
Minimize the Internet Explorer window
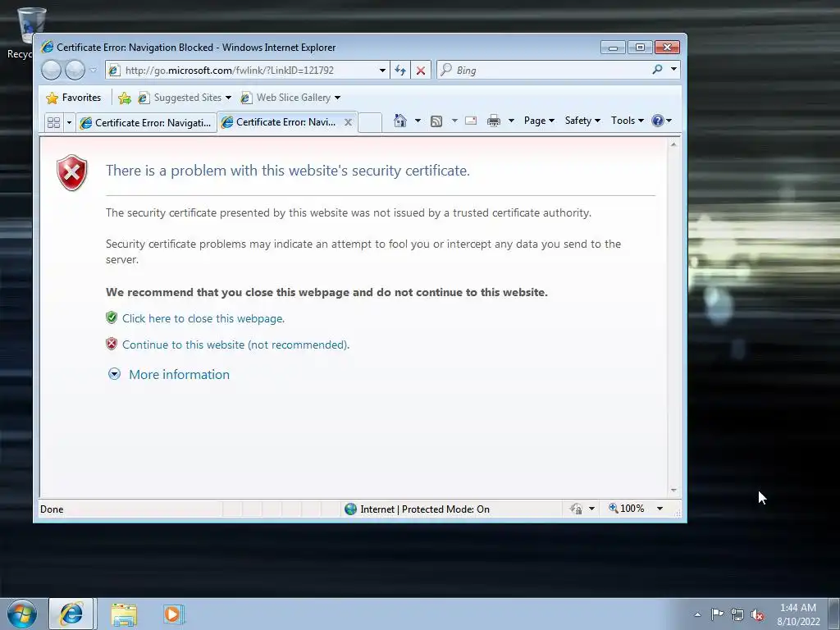(x=614, y=47)
